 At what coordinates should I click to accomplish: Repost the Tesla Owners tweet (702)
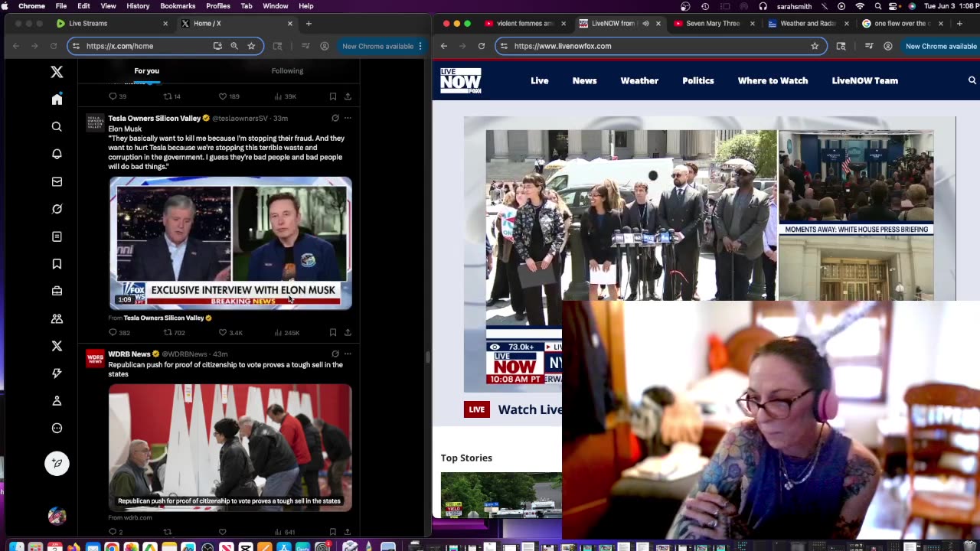[174, 333]
